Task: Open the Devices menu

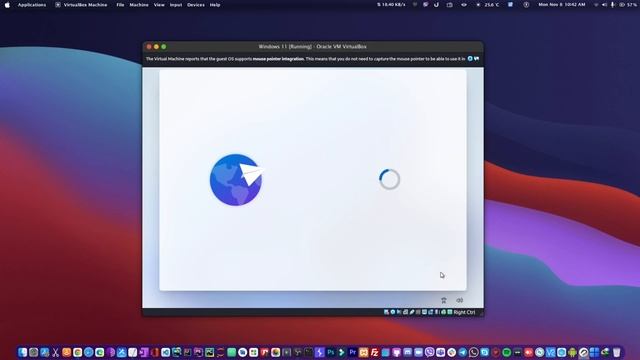Action: coord(196,5)
